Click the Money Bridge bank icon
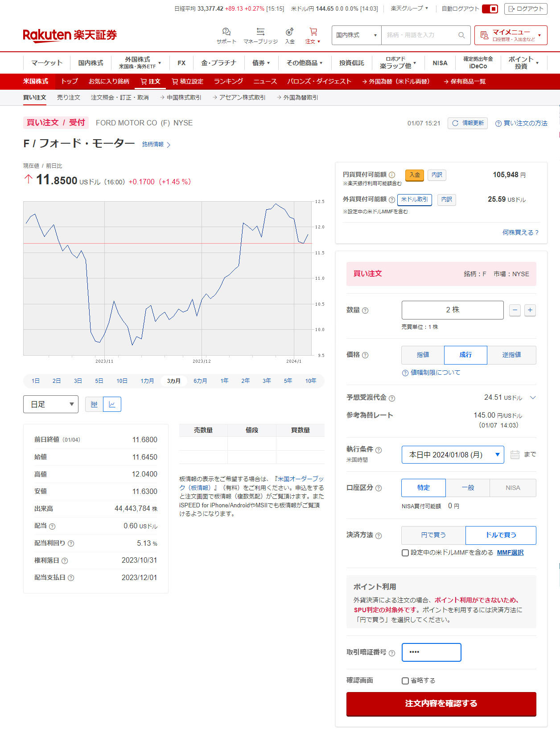Viewport: 560px width, 734px height. (260, 32)
